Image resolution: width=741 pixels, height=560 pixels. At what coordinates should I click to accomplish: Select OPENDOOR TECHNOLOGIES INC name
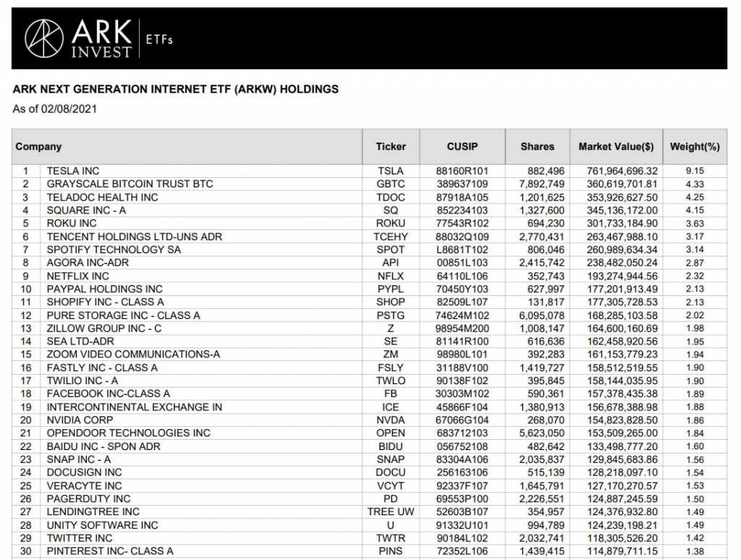pos(129,433)
